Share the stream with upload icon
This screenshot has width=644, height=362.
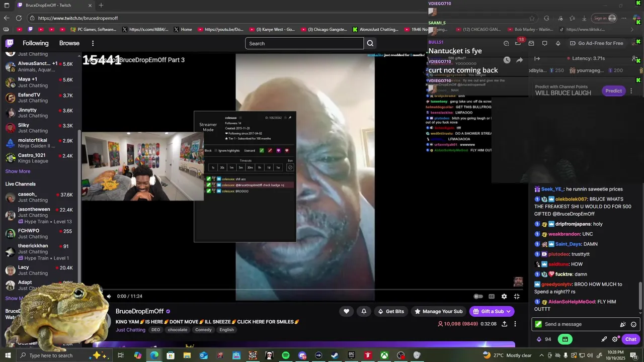pos(504,324)
